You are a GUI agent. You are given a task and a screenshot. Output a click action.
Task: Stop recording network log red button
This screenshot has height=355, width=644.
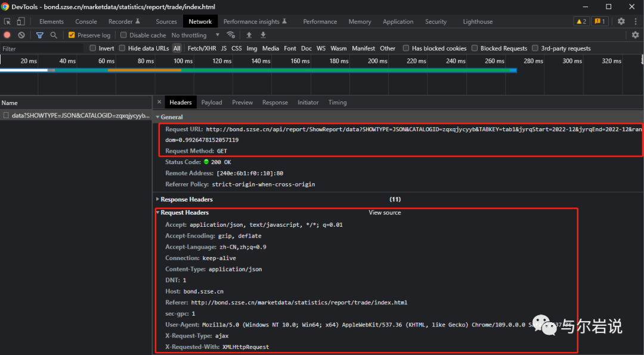7,35
